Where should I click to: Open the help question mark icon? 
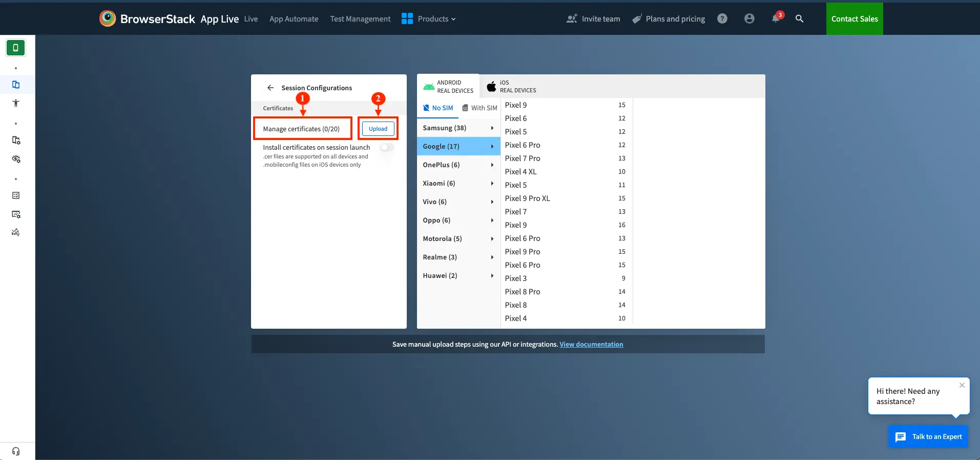722,19
